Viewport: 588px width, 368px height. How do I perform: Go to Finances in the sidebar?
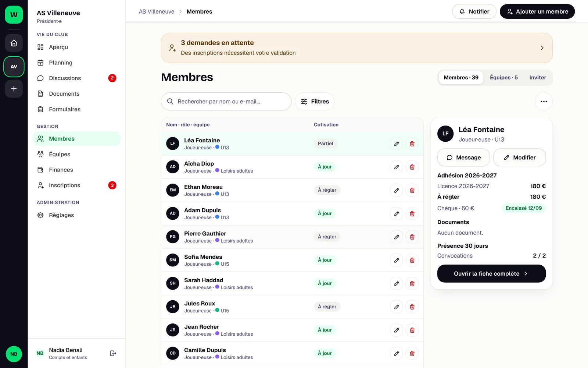[x=76, y=170]
